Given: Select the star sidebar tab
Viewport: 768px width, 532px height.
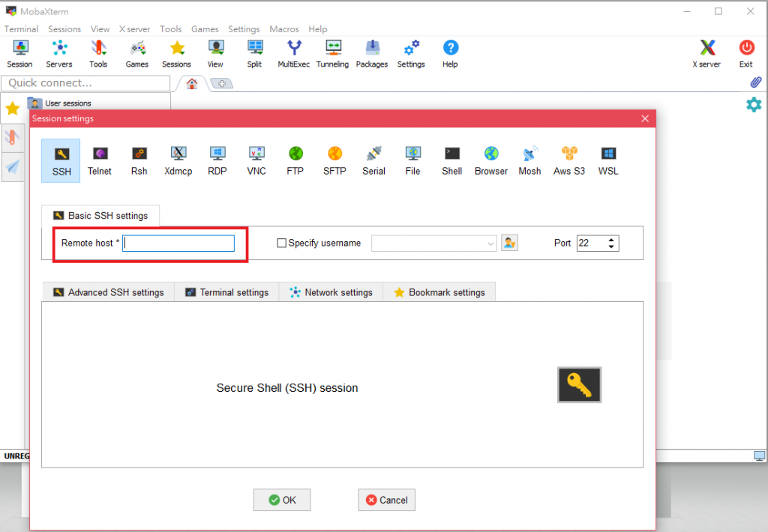Looking at the screenshot, I should (12, 108).
